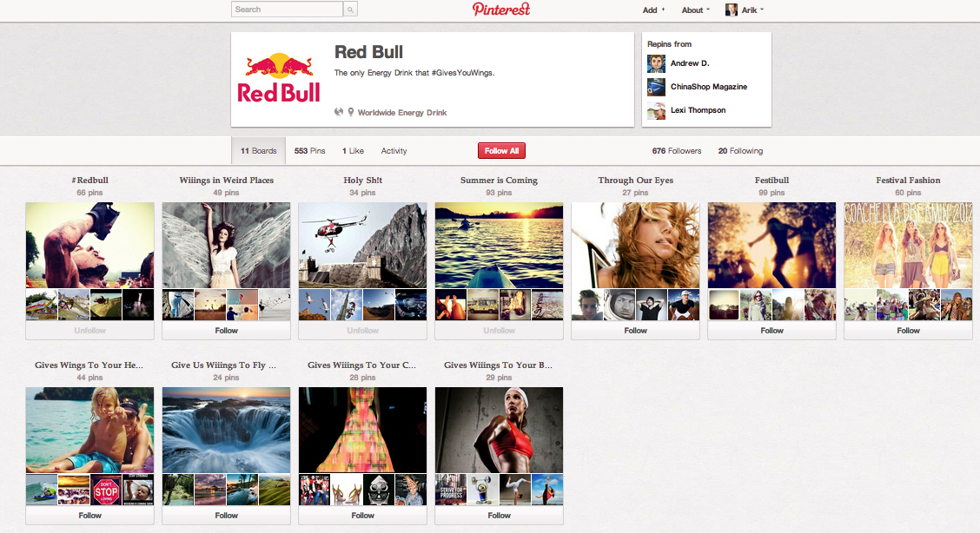Click ChinaShop Magazine name link
This screenshot has width=980, height=533.
[709, 87]
